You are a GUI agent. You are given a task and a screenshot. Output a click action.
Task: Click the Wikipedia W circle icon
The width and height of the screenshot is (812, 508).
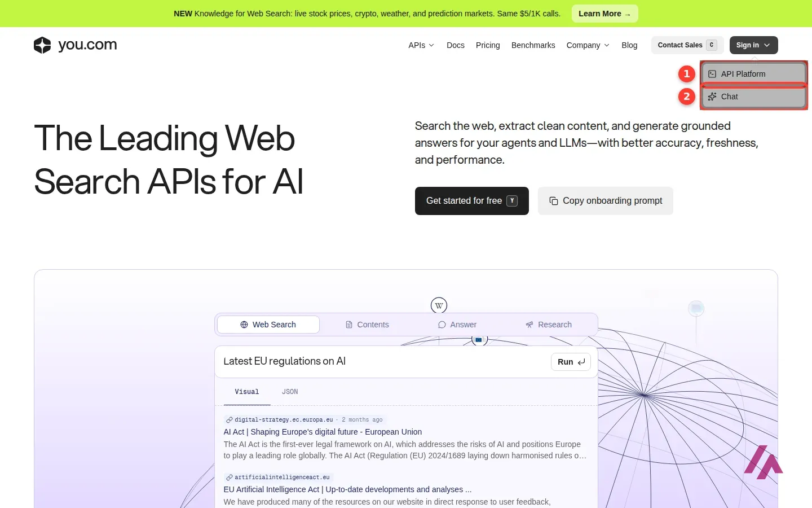tap(439, 305)
